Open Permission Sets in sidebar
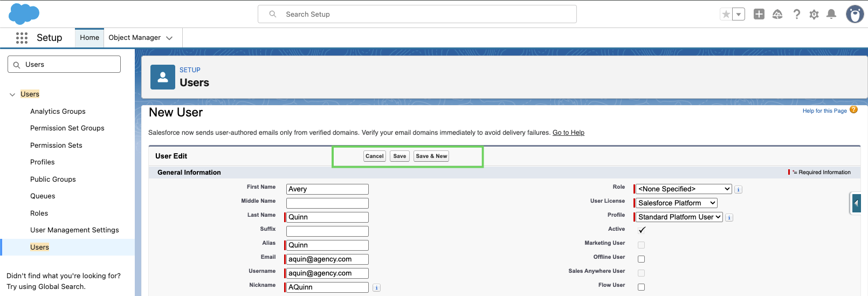868x296 pixels. 56,145
